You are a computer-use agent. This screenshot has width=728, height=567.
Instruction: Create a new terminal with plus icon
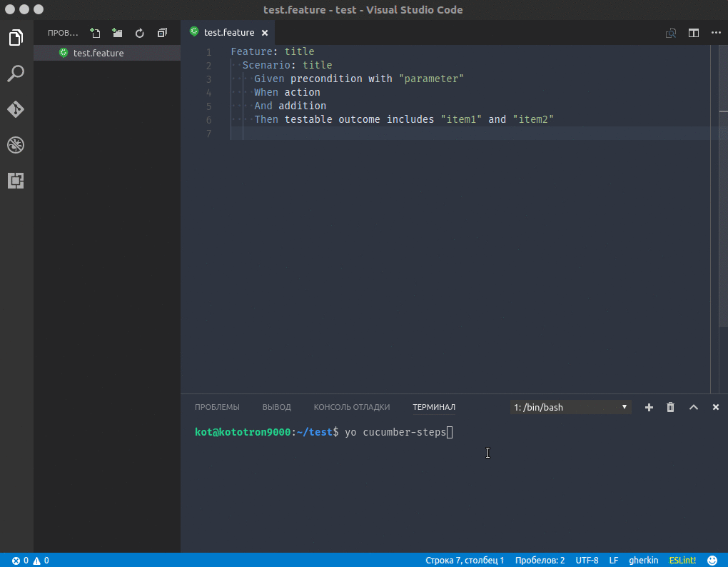649,407
